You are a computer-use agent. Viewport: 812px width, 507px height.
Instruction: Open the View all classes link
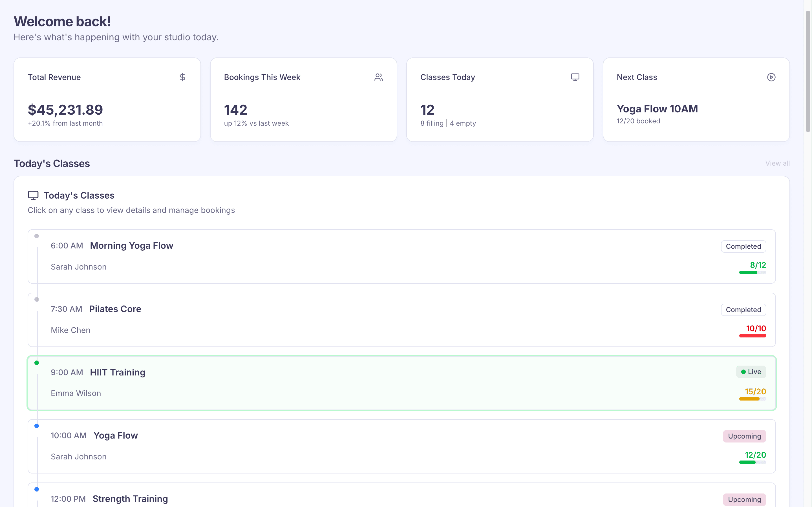(x=777, y=163)
